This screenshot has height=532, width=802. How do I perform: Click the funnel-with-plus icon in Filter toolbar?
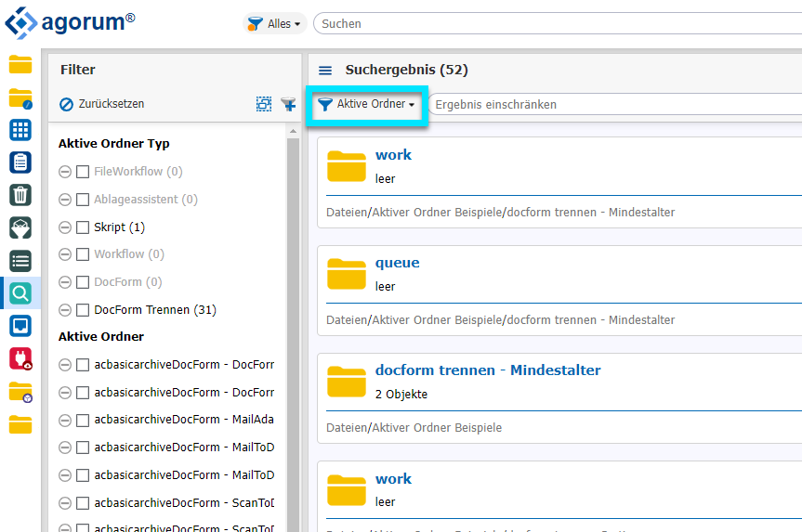point(288,104)
